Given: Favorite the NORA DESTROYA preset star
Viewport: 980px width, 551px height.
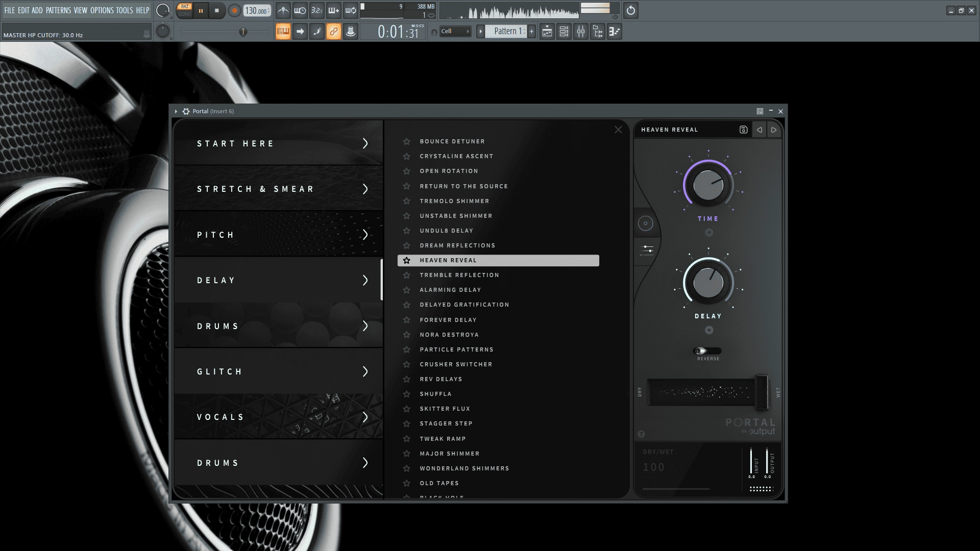Looking at the screenshot, I should [407, 335].
